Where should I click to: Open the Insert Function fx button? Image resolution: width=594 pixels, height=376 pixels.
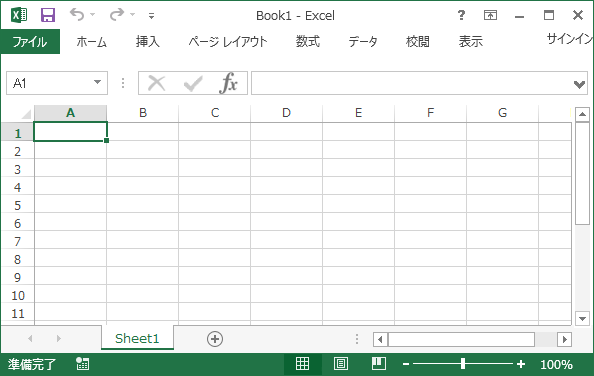point(228,83)
